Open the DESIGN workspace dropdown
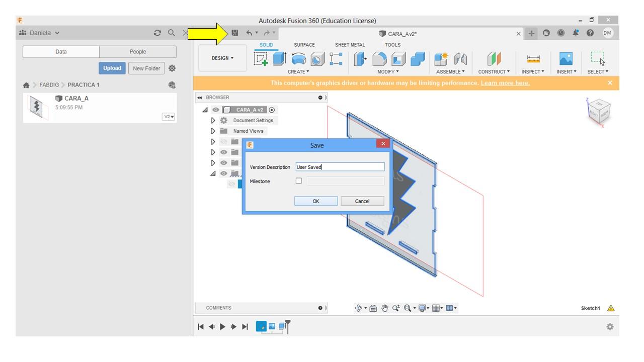This screenshot has height=362, width=644. 222,58
